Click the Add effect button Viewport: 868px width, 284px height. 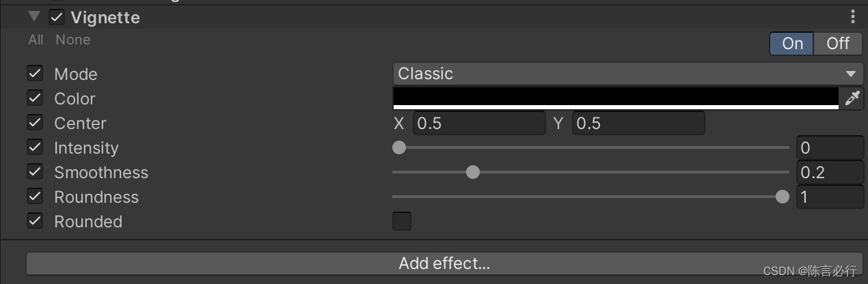[x=444, y=264]
